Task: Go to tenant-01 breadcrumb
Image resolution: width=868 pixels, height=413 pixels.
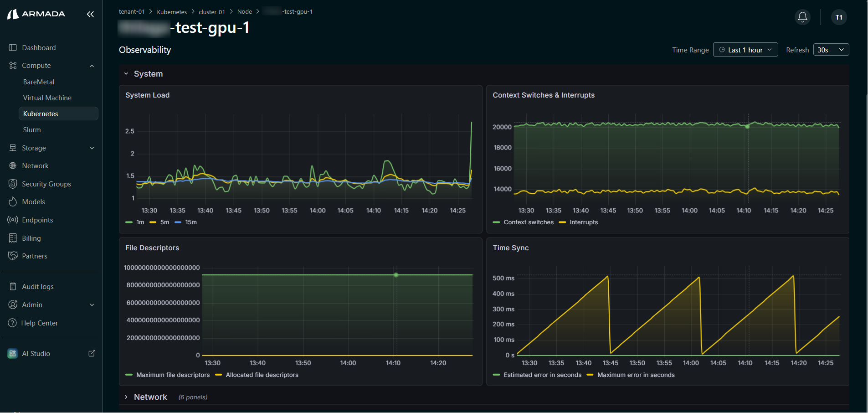Action: 132,11
